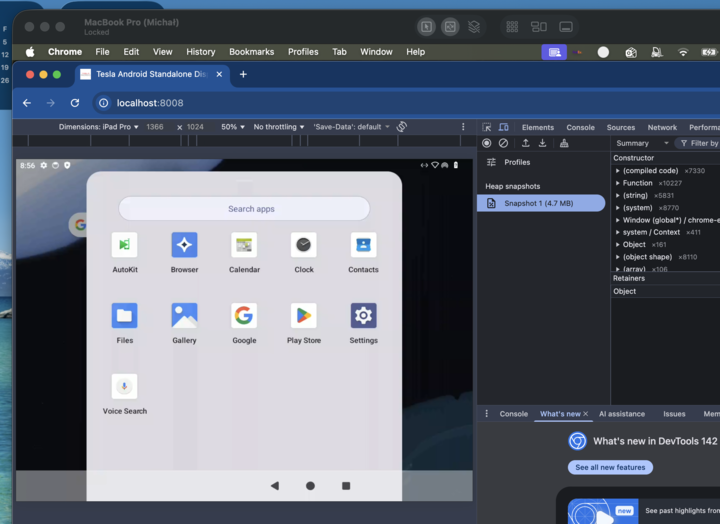Viewport: 720px width, 524px height.
Task: Click the localhost:8008 address bar
Action: [x=150, y=103]
